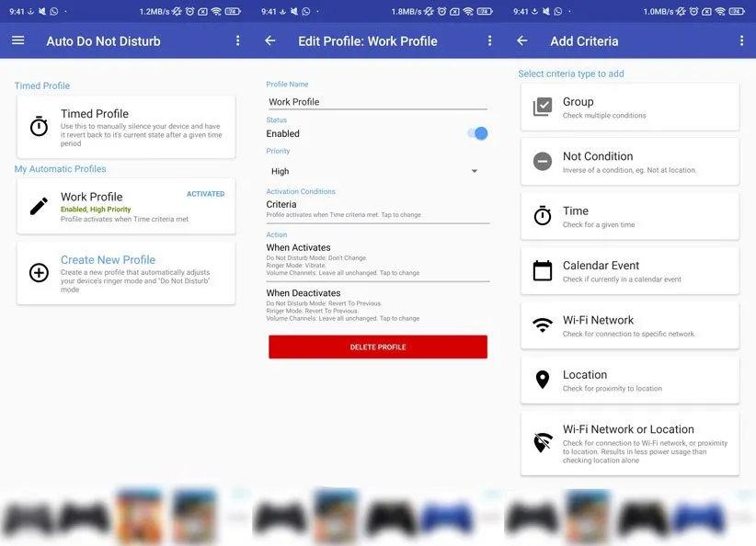Open overflow menu on Edit Profile screen

click(489, 40)
